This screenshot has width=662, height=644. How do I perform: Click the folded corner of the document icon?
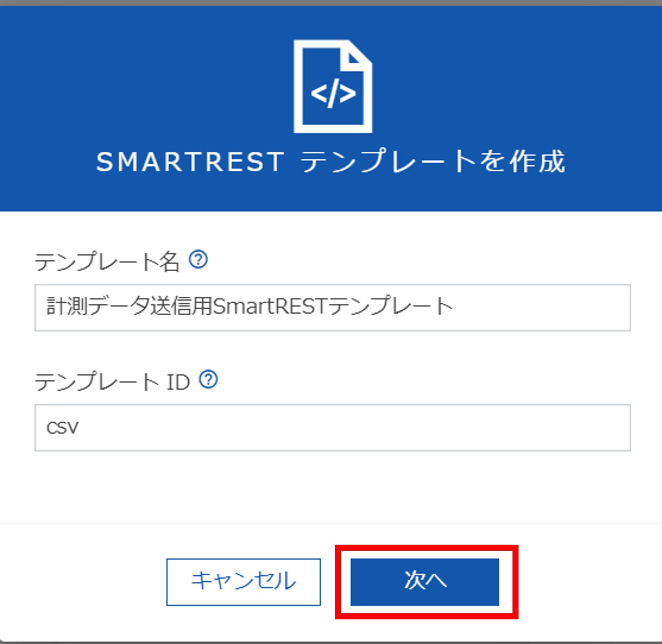click(358, 55)
